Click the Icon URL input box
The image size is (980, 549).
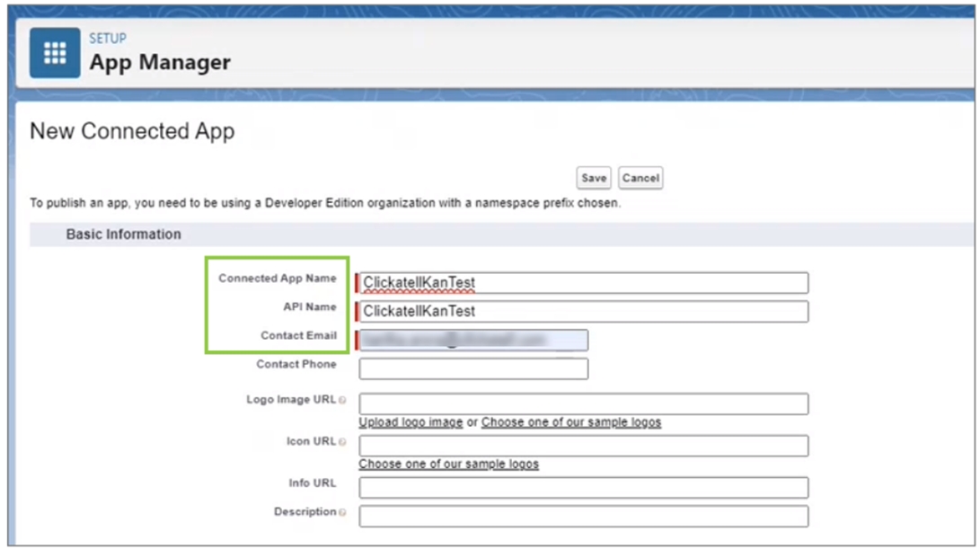584,446
